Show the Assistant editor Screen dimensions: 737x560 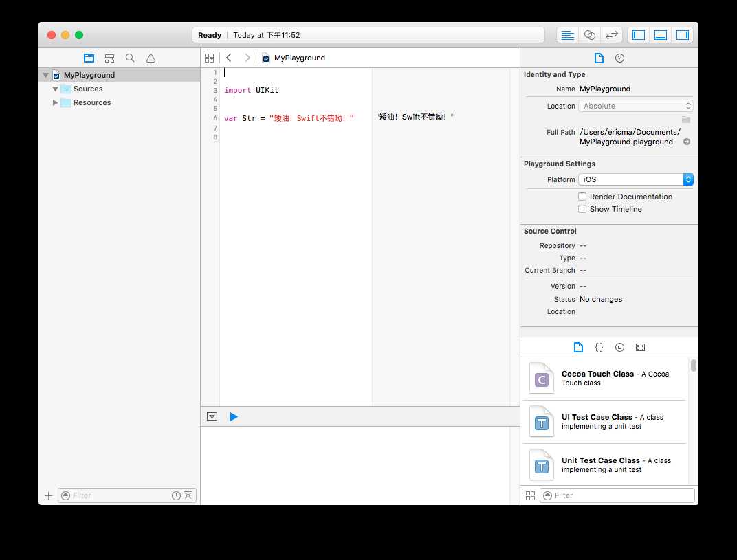[x=589, y=35]
